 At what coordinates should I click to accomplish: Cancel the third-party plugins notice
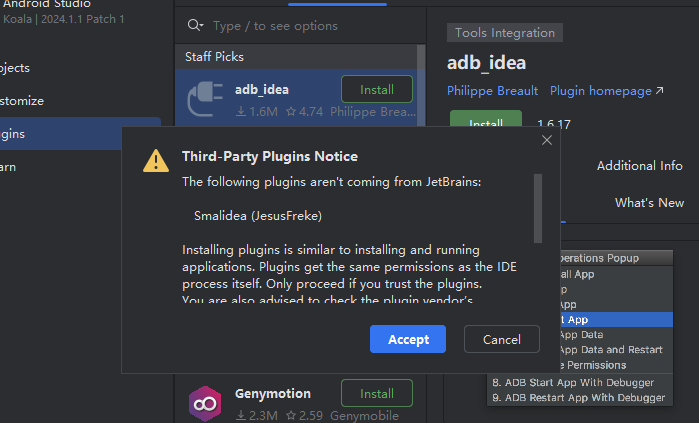[502, 339]
